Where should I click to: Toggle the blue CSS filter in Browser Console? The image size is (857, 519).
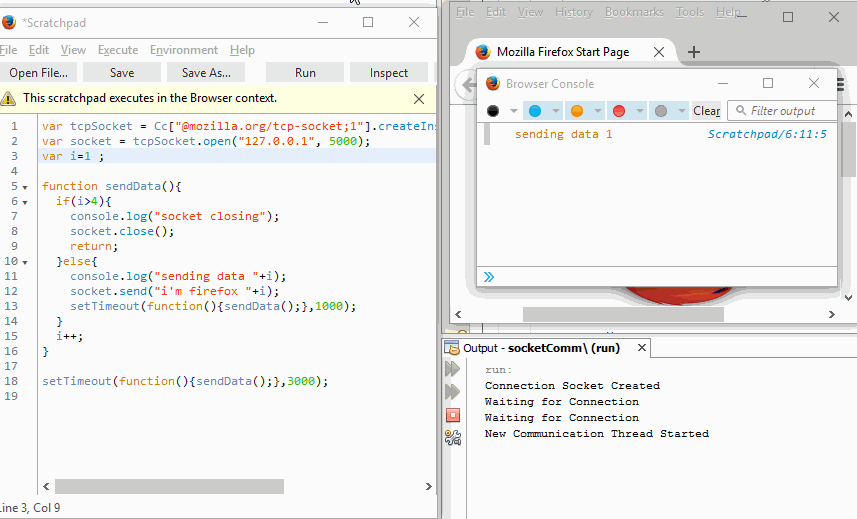[x=535, y=111]
